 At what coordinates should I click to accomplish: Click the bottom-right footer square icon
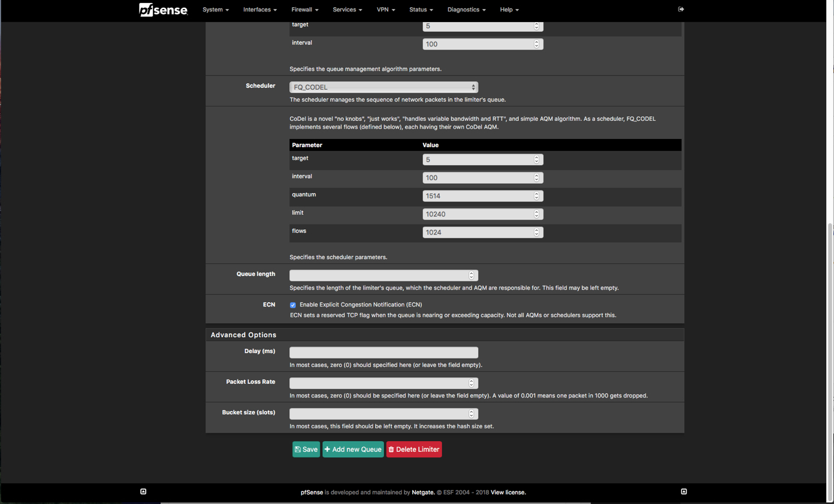click(x=684, y=491)
